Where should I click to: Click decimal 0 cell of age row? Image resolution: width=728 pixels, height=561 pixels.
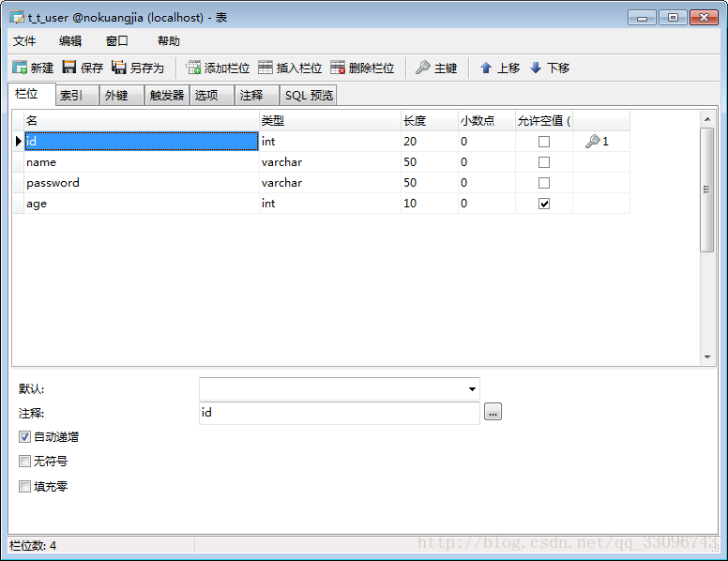(x=487, y=204)
